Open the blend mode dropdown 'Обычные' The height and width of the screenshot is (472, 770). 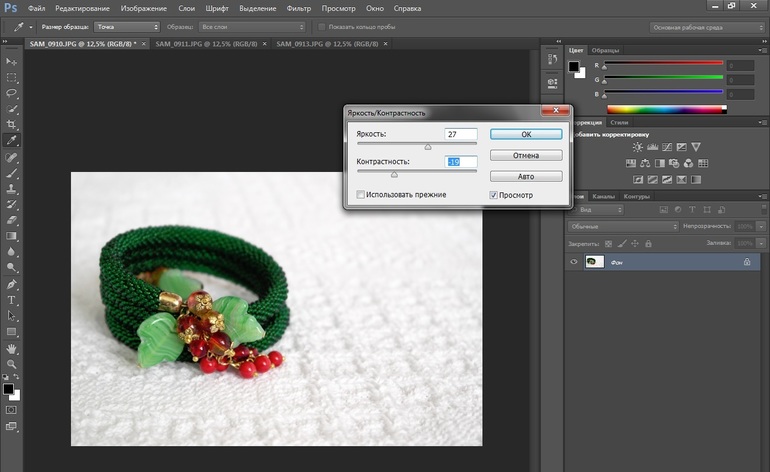(622, 226)
